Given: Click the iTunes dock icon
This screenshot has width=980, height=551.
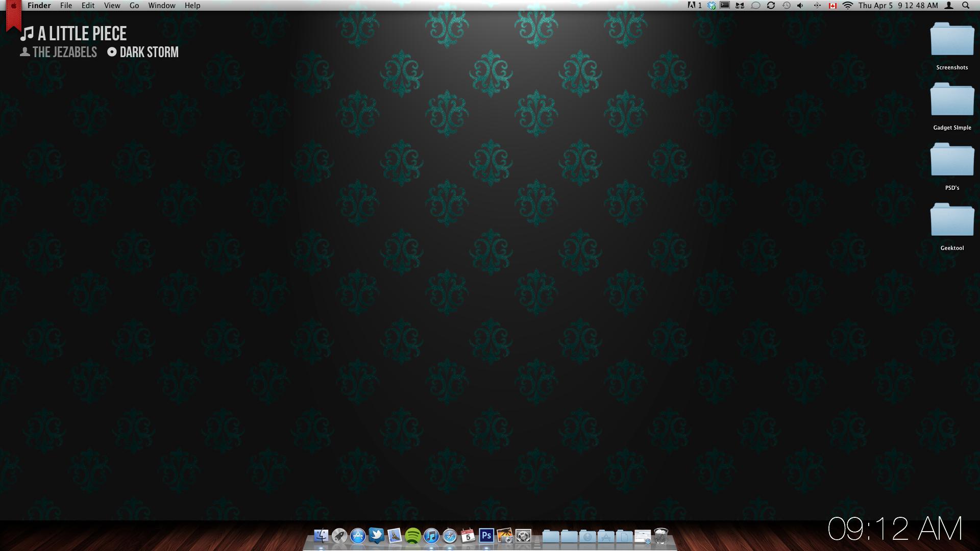Looking at the screenshot, I should coord(431,536).
